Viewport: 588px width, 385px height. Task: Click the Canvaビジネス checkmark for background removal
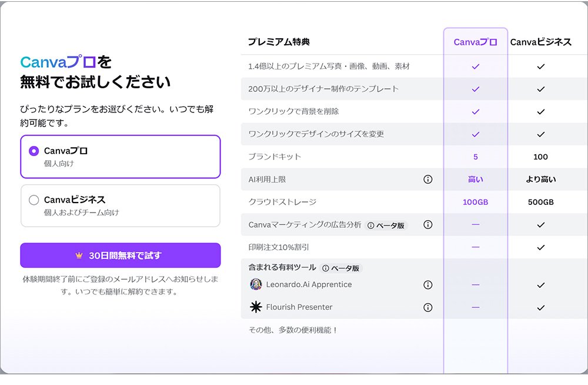coord(539,111)
